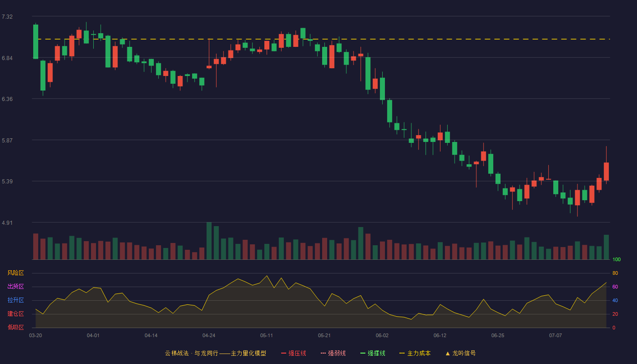Click the 建仓区 zone label
The width and height of the screenshot is (637, 364).
[15, 314]
